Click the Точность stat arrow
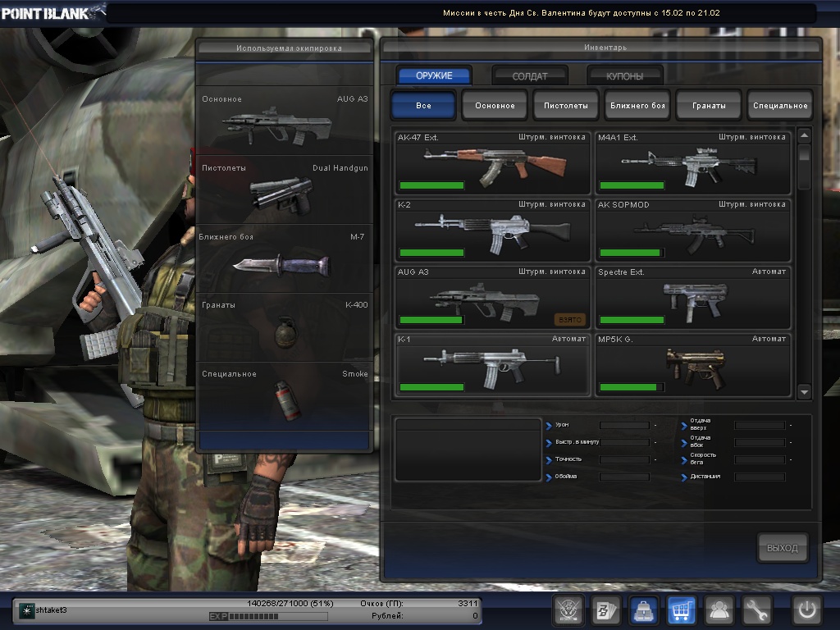Viewport: 840px width, 630px height. point(549,460)
